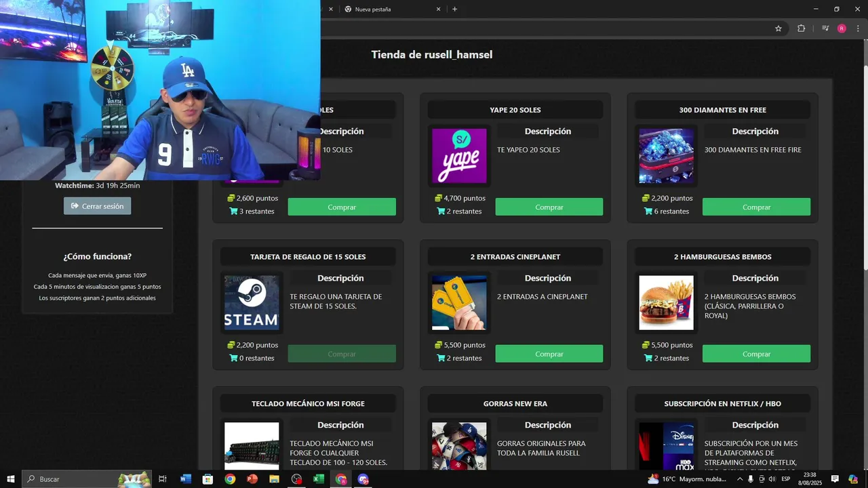Click Comprar on the 2,600 puntos card
The height and width of the screenshot is (488, 868).
[342, 207]
